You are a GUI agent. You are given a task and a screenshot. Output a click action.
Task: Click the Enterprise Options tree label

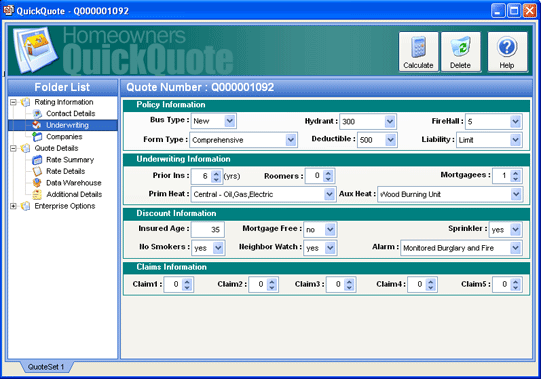[65, 206]
